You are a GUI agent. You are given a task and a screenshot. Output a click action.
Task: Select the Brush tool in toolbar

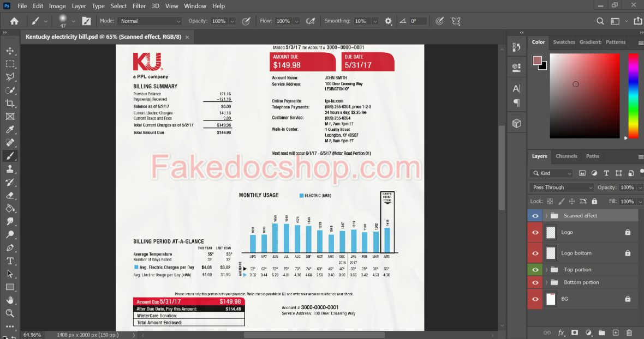[10, 156]
